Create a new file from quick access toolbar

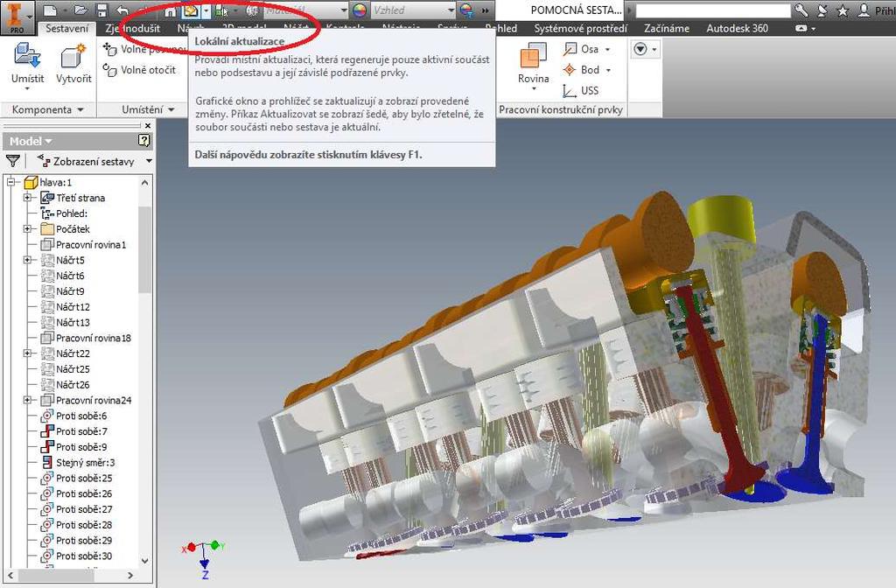point(50,10)
